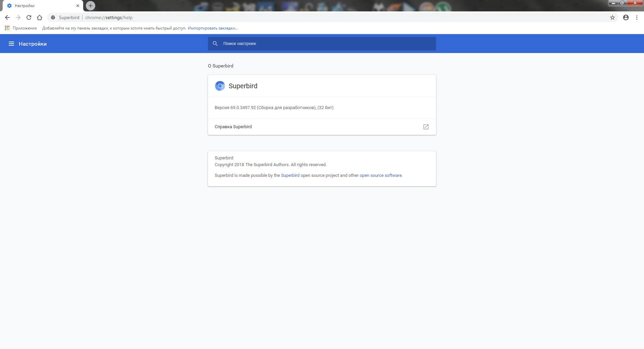Click the magnifier icon in settings search
The image size is (644, 349).
coord(215,44)
